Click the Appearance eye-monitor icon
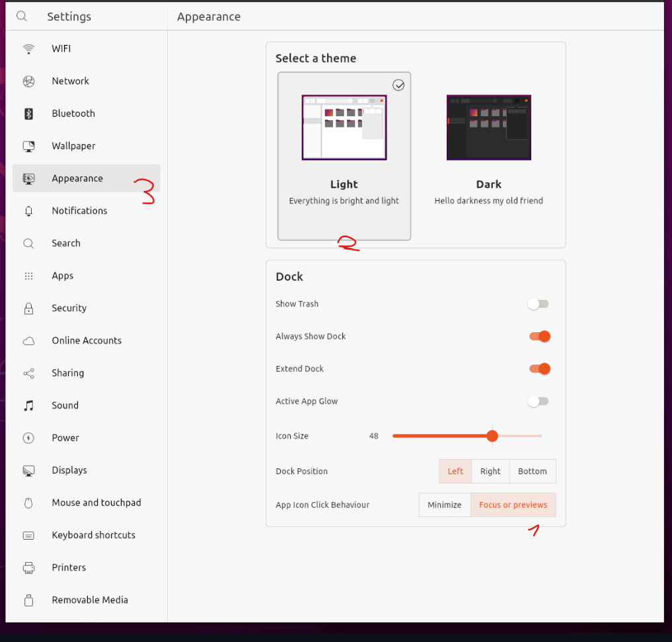 (x=28, y=178)
